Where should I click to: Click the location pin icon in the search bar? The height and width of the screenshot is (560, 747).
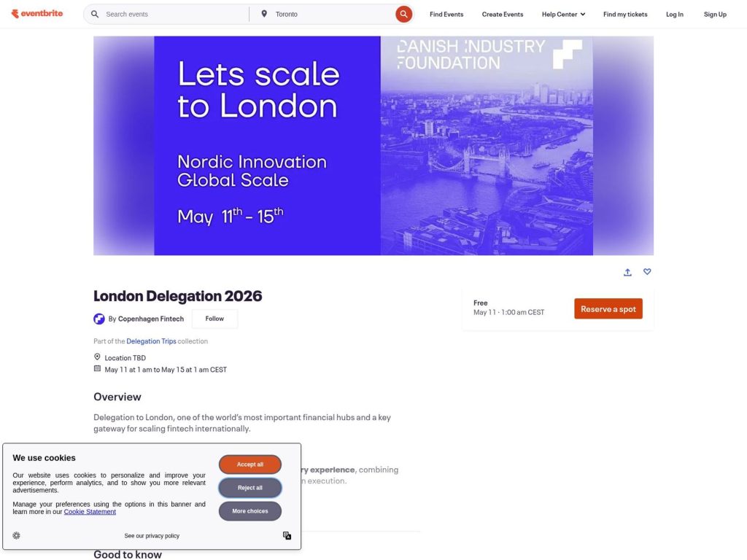(x=264, y=13)
